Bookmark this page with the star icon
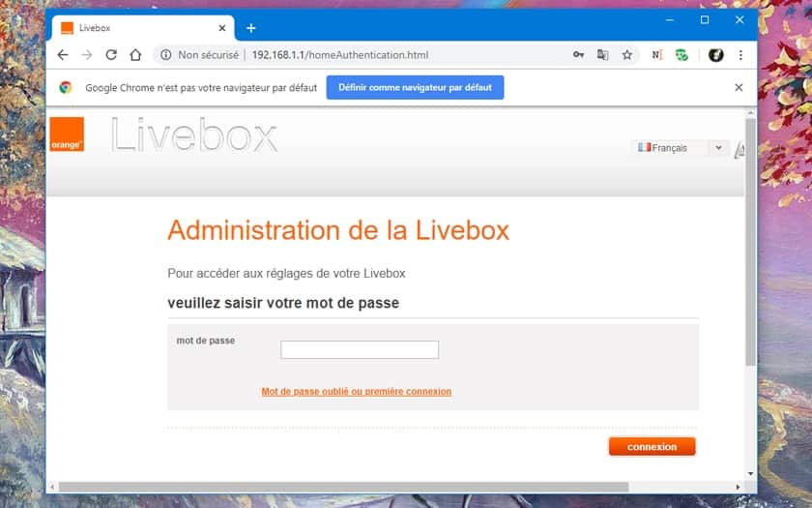This screenshot has height=508, width=812. click(627, 55)
